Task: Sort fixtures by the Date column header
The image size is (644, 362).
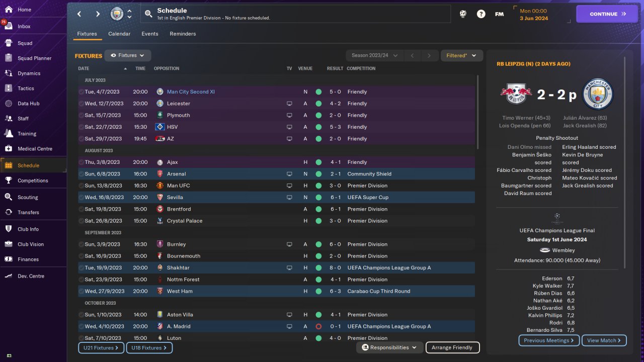Action: pos(84,68)
